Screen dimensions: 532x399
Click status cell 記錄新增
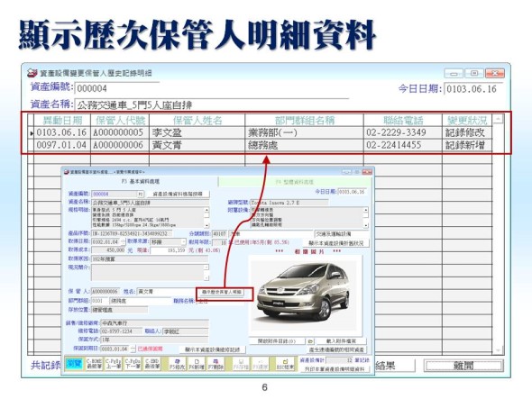(x=468, y=145)
